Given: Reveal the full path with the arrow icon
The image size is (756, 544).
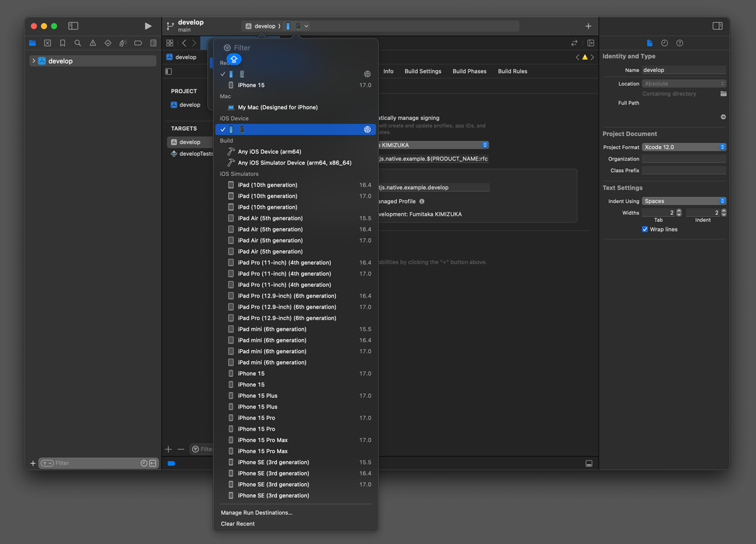Looking at the screenshot, I should tap(723, 117).
